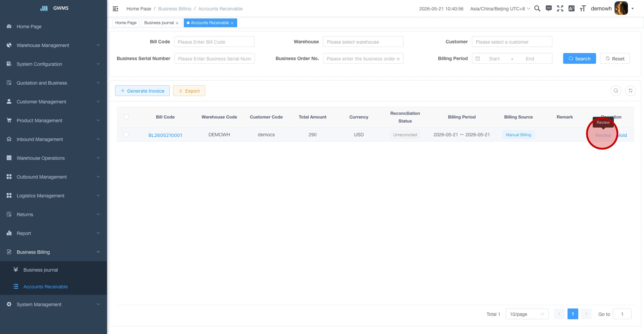Focus the Business Serial Number field
The width and height of the screenshot is (644, 334).
tap(214, 58)
